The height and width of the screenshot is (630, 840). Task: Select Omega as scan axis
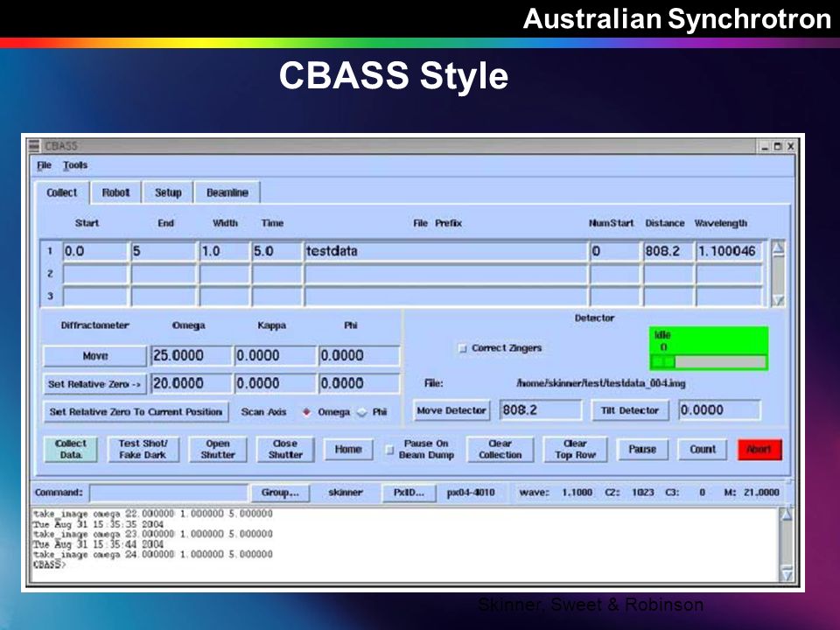click(x=306, y=412)
